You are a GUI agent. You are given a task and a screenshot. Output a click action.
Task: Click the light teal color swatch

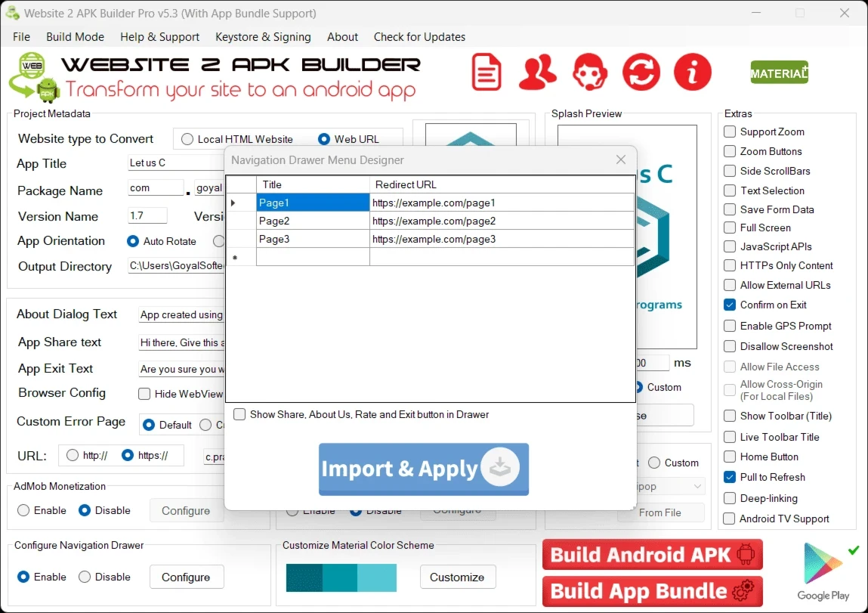coord(377,577)
